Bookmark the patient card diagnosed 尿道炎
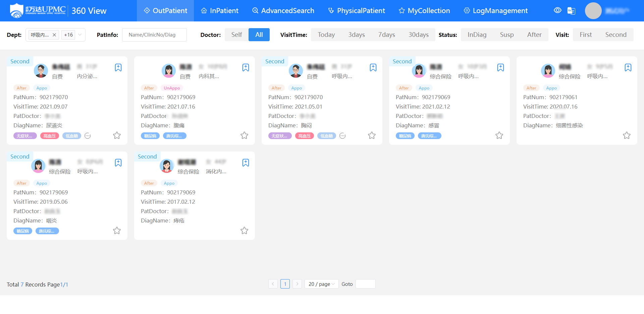 pyautogui.click(x=118, y=67)
